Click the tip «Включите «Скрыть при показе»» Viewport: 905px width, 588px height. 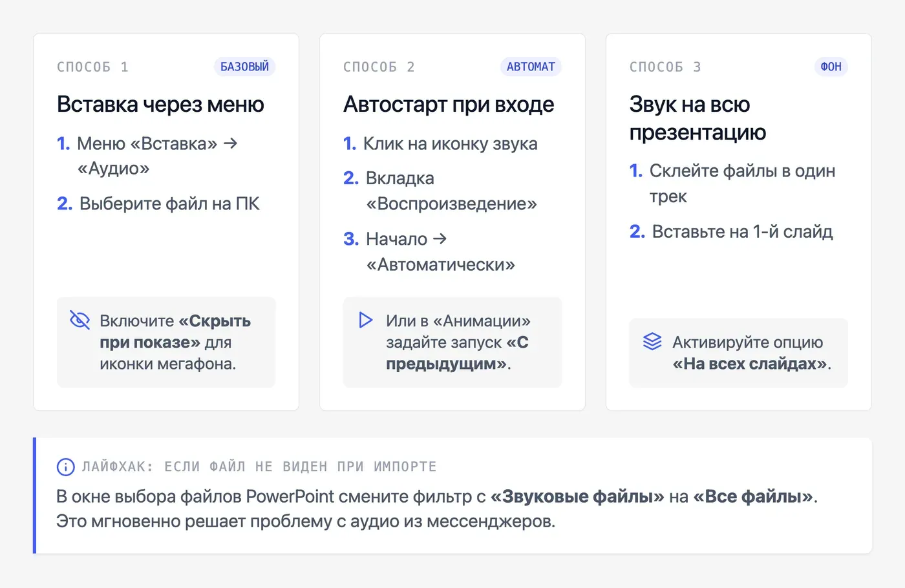[166, 342]
